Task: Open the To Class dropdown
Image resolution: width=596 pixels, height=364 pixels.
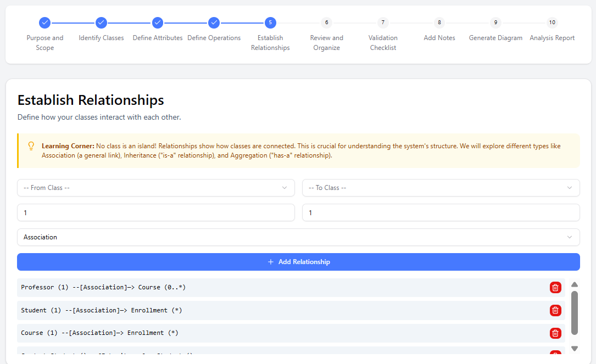Action: coord(441,188)
